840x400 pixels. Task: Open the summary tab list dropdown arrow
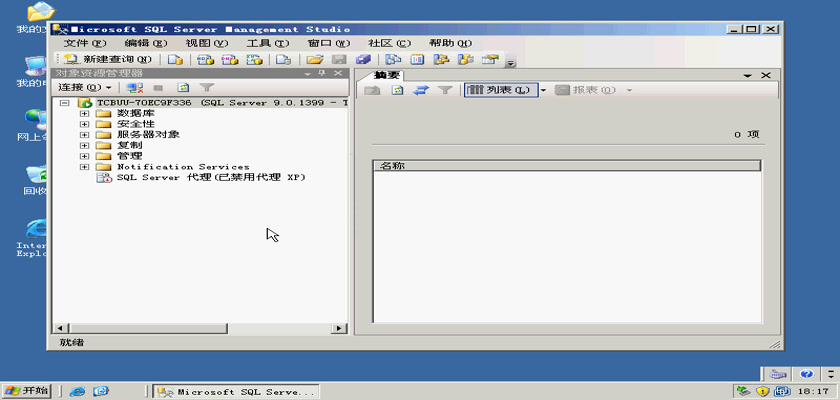click(x=747, y=76)
